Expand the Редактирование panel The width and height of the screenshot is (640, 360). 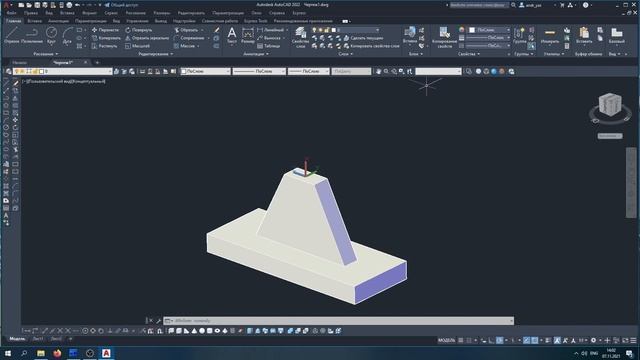156,54
